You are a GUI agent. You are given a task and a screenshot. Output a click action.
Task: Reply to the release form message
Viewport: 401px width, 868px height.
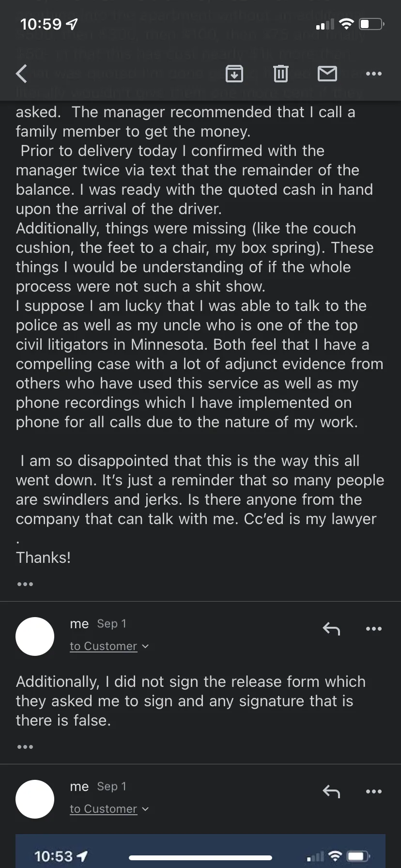tap(331, 629)
